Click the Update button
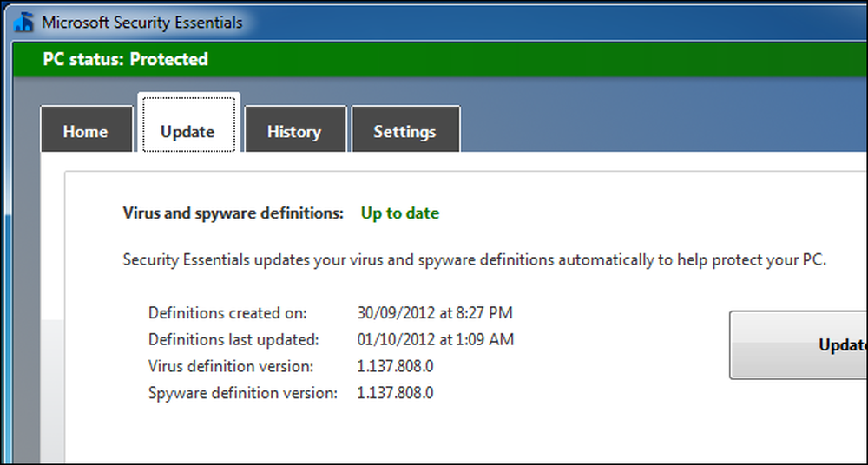The width and height of the screenshot is (868, 465). (799, 345)
